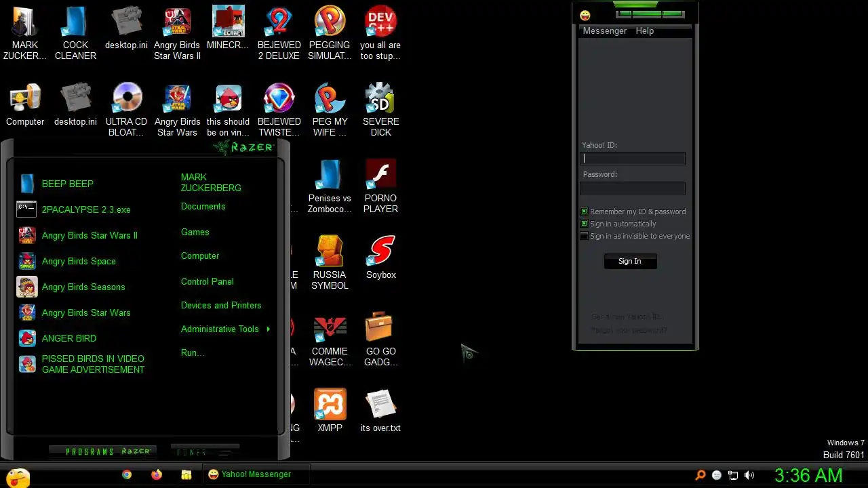868x488 pixels.
Task: Open COMMIE WAGEC... desktop icon
Action: [330, 340]
